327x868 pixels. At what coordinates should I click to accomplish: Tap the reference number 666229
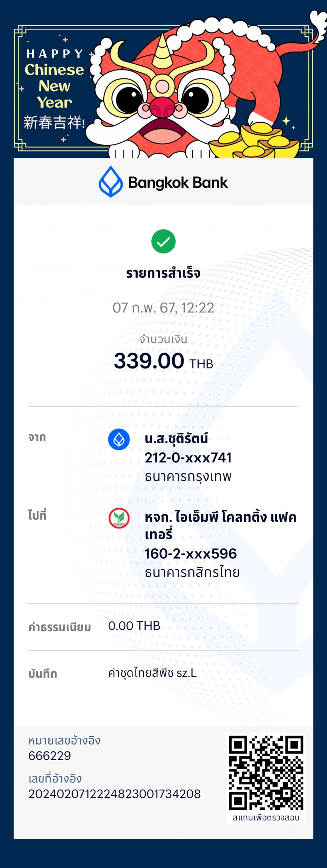[50, 756]
